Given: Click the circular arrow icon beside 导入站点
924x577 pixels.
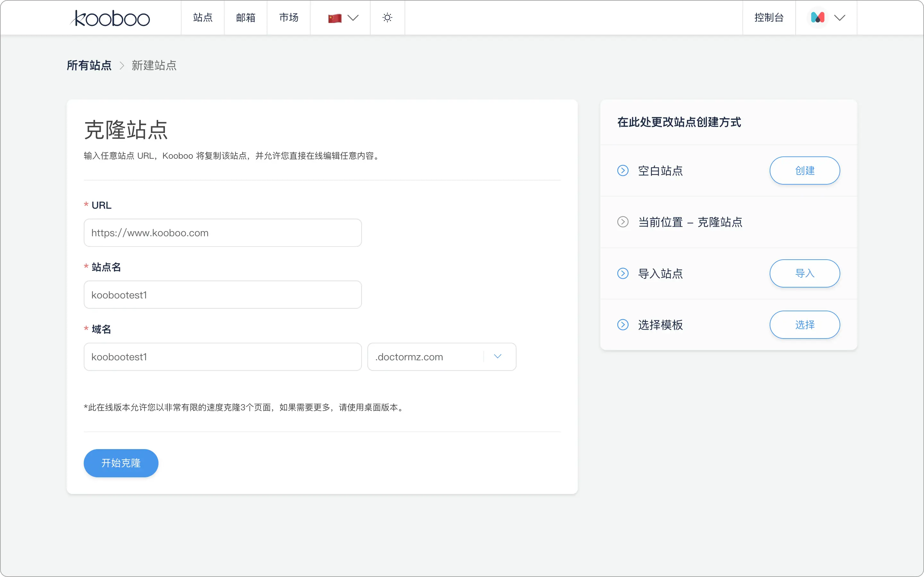Looking at the screenshot, I should coord(623,273).
